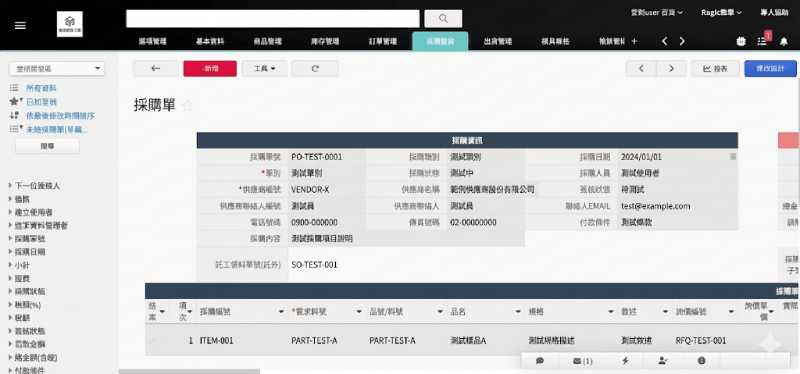Open the 採購編號 column dropdown arrow
Image resolution: width=800 pixels, height=374 pixels.
click(x=281, y=312)
